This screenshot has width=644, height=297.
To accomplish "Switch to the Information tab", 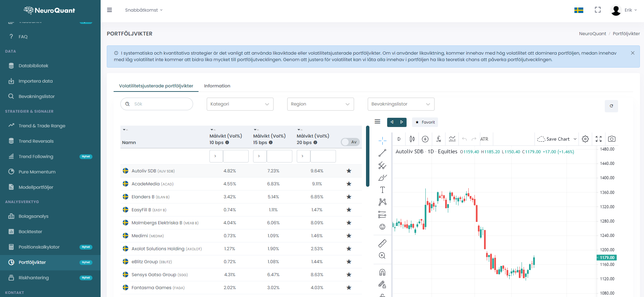I will (217, 86).
